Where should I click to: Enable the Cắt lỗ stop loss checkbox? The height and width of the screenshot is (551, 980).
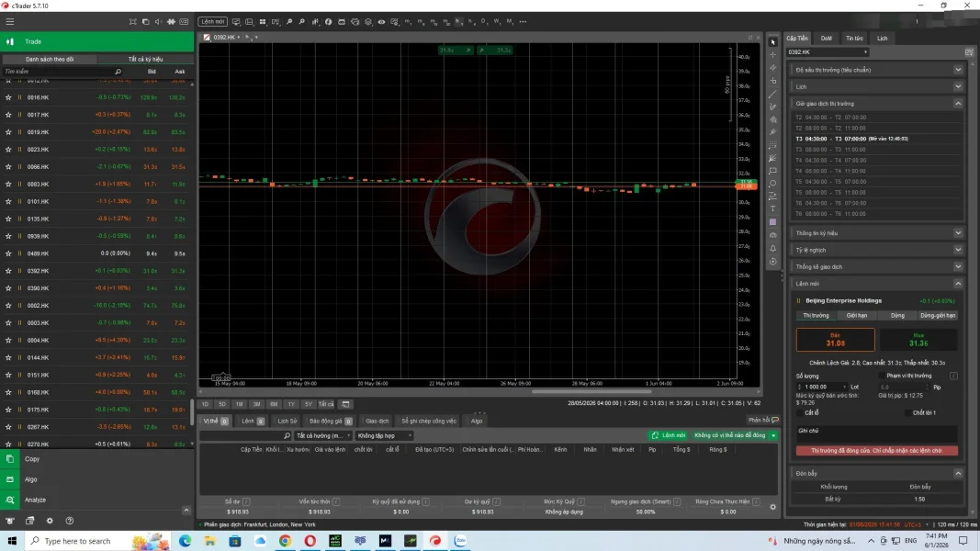(800, 413)
